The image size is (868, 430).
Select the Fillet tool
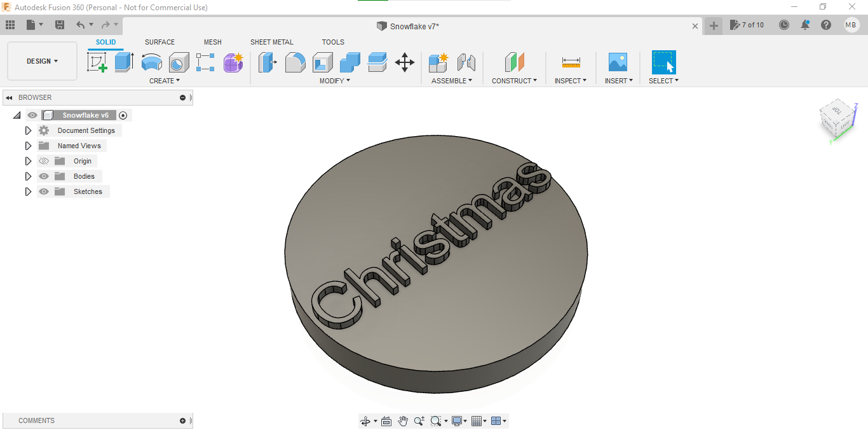[x=295, y=62]
